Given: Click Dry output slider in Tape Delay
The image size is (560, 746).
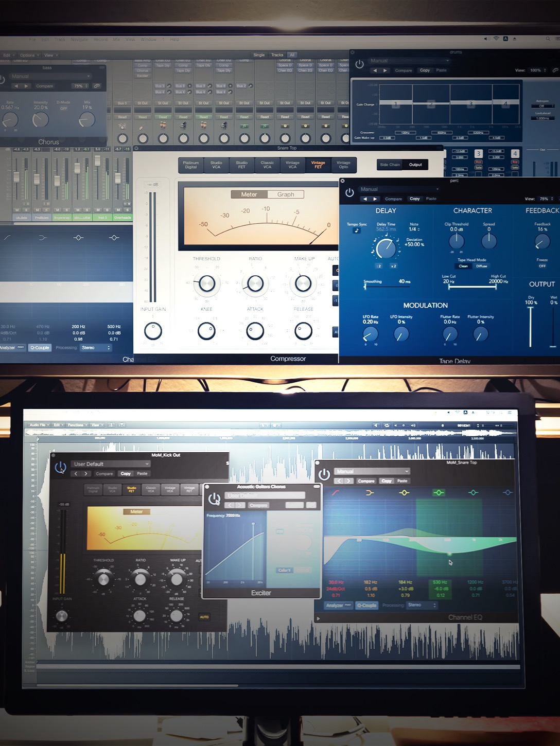Looking at the screenshot, I should (530, 327).
